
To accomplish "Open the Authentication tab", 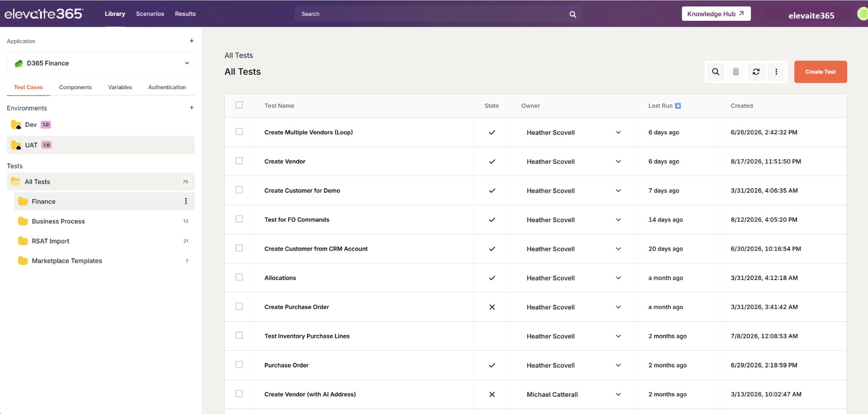I will (x=167, y=87).
